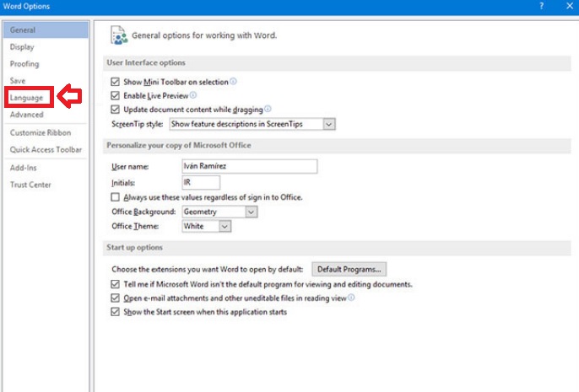The height and width of the screenshot is (392, 579).
Task: Expand the Office Background dropdown
Action: [251, 212]
